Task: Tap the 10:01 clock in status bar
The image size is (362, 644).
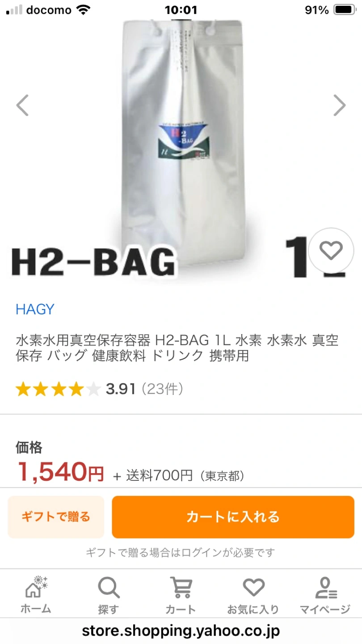Action: [181, 10]
